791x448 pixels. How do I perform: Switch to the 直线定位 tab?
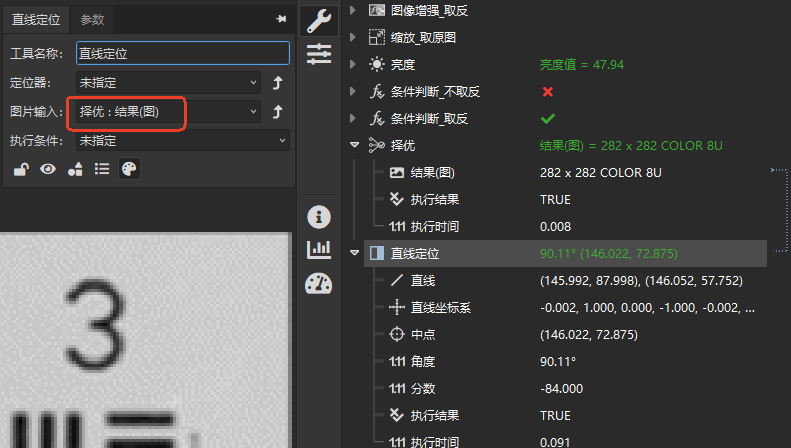pos(36,20)
